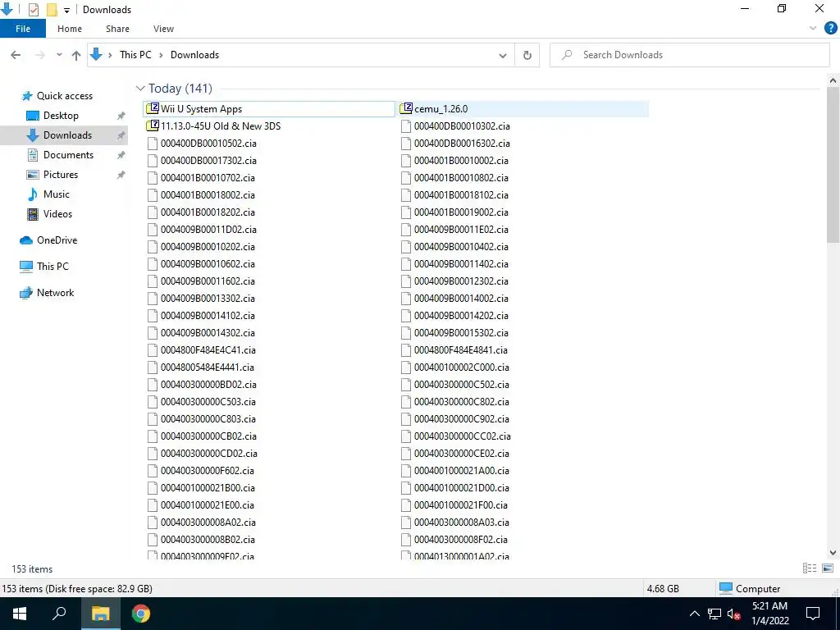Select file 000400100002C000.cia
The height and width of the screenshot is (630, 840).
coord(455,367)
